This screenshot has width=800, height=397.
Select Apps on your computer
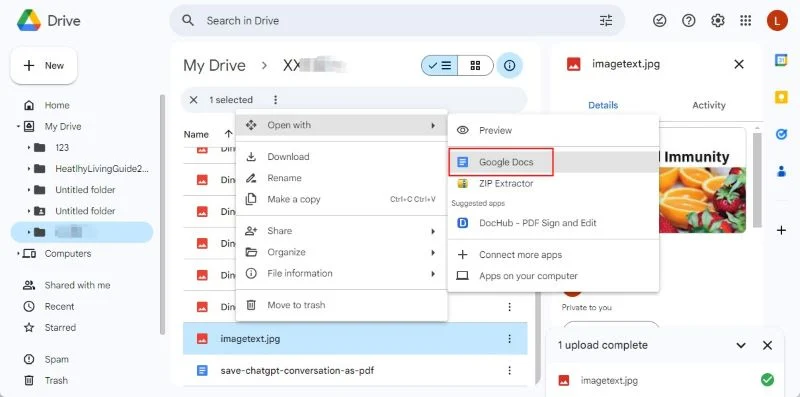pos(553,276)
